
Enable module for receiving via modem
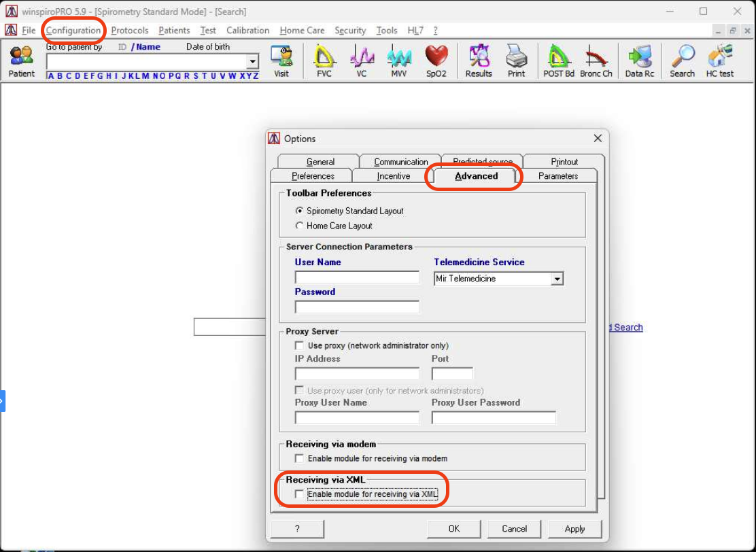click(x=299, y=459)
